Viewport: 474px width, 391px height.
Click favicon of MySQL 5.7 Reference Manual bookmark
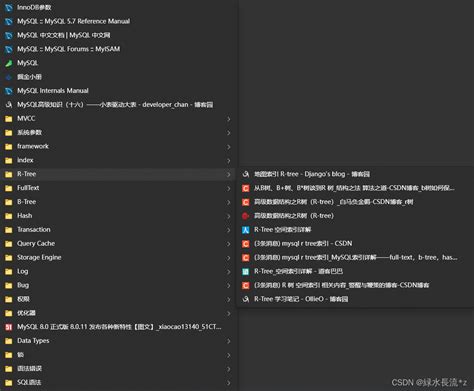pos(9,21)
